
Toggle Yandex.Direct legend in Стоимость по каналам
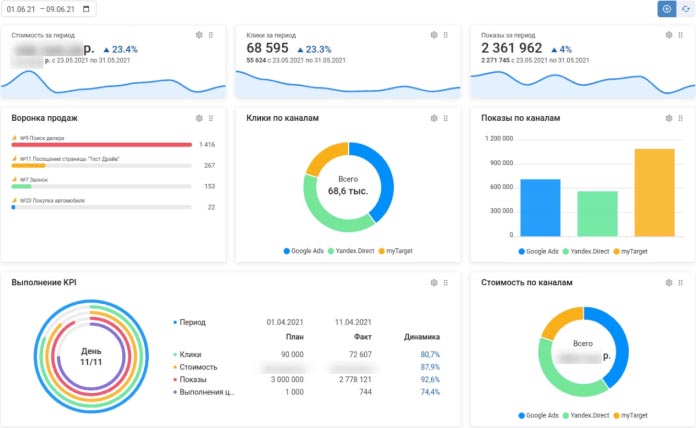click(x=586, y=416)
